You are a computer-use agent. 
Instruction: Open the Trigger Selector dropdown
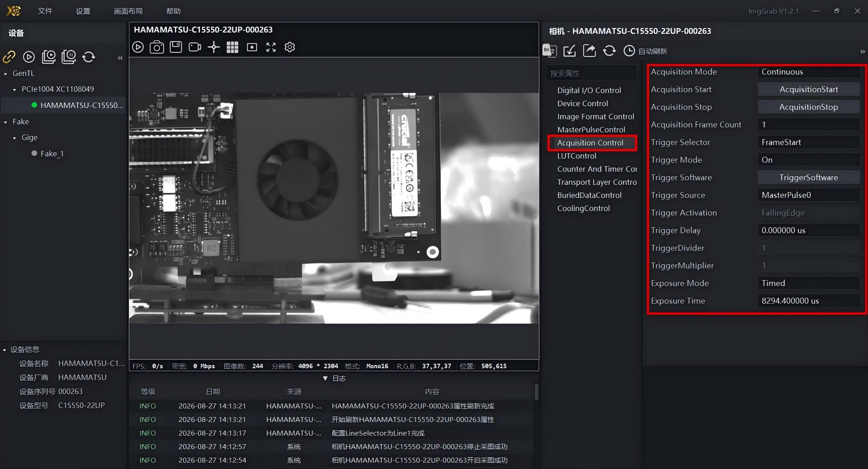coord(809,142)
